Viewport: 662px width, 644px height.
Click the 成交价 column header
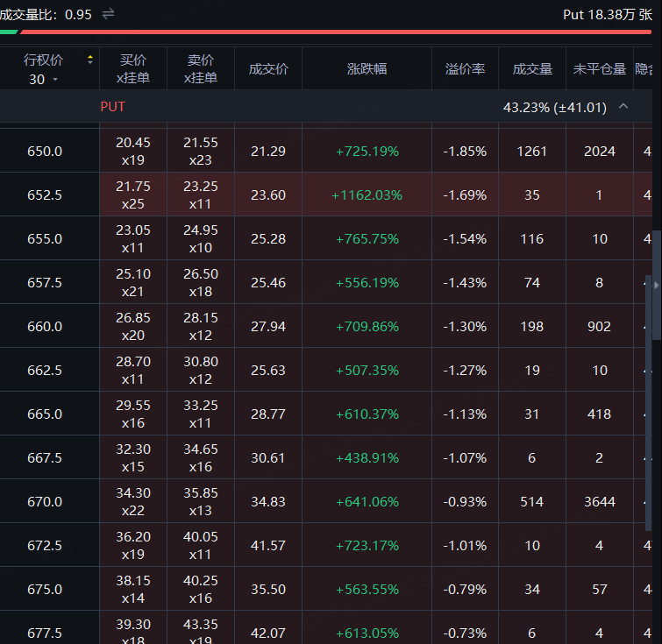click(268, 69)
